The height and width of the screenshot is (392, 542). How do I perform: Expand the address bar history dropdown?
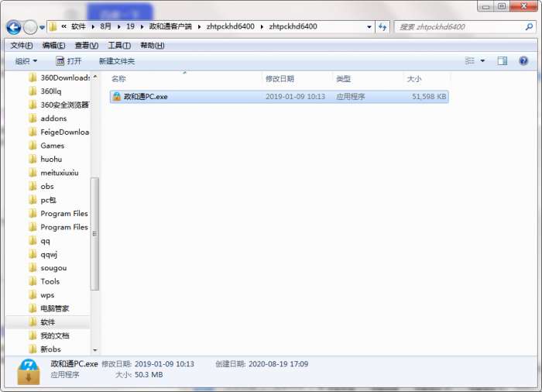tap(369, 26)
